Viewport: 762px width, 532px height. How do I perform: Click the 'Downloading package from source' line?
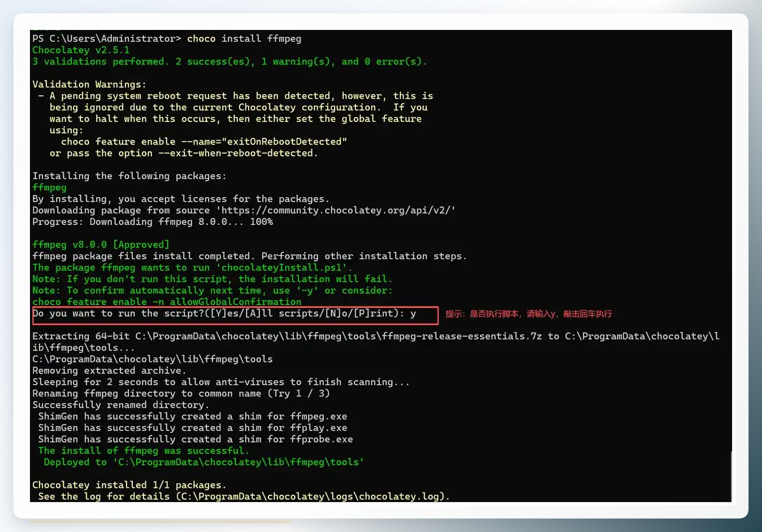[x=244, y=211]
